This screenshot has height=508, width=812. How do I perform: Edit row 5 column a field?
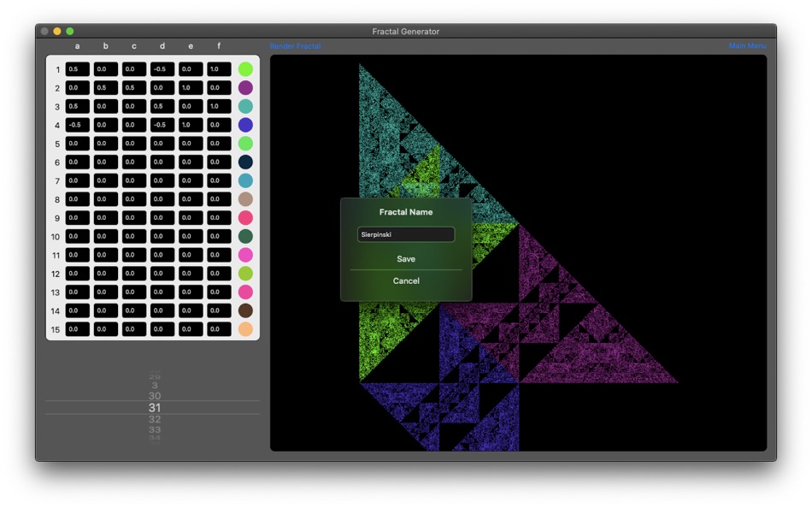(x=77, y=144)
